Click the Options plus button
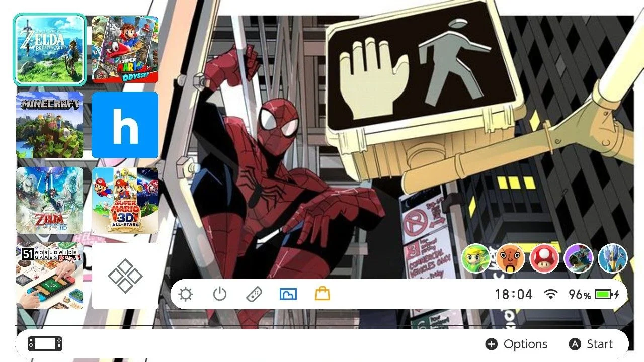Viewport: 644px width, 362px height. 516,344
